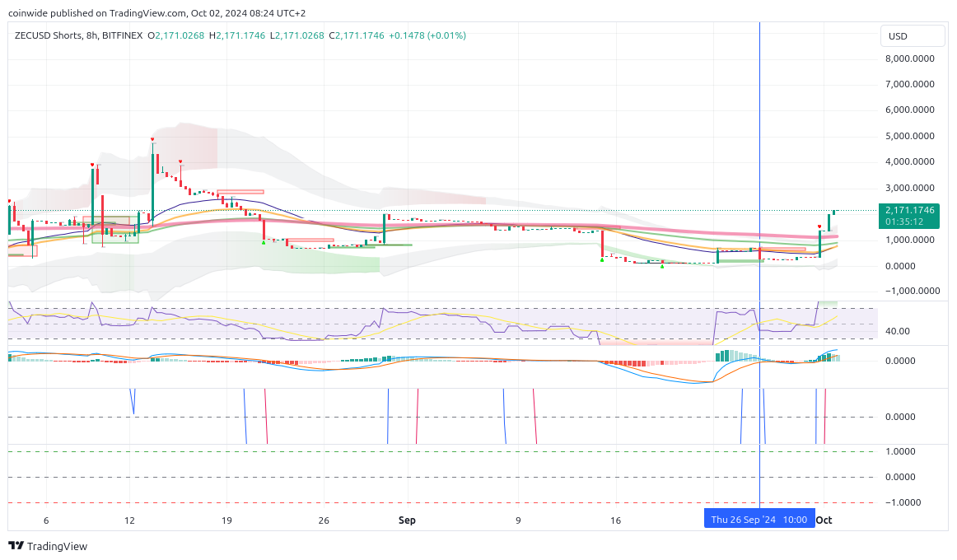Viewport: 957px width, 560px height.
Task: Click the 5,000.0000 price axis label
Action: [x=909, y=136]
